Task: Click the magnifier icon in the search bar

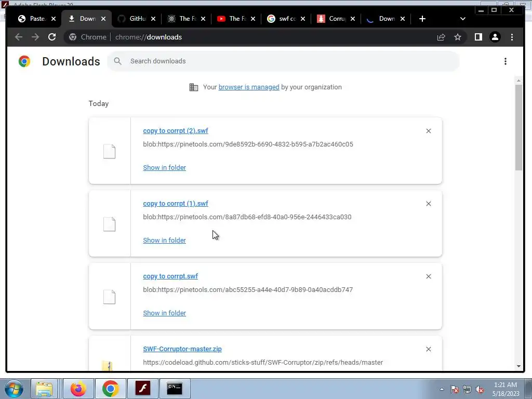Action: pos(118,61)
